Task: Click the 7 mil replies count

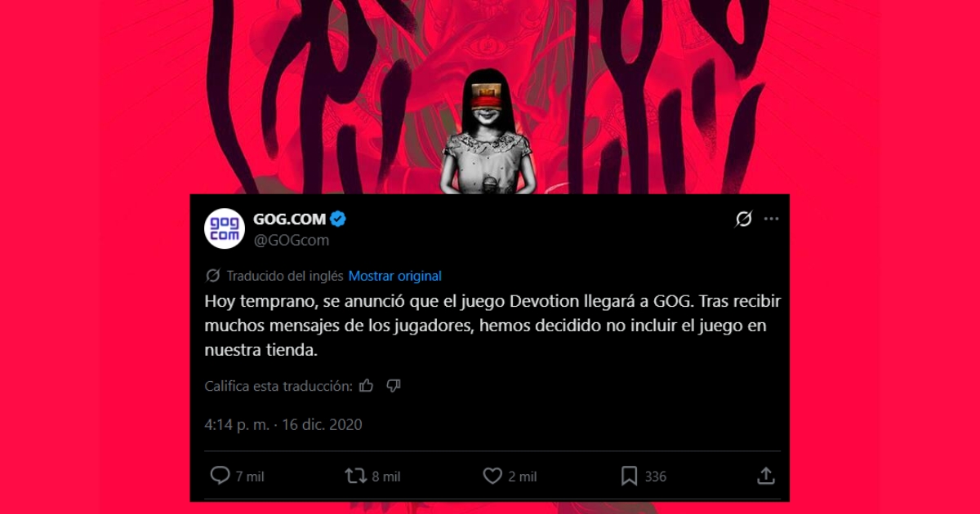Action: pyautogui.click(x=250, y=476)
